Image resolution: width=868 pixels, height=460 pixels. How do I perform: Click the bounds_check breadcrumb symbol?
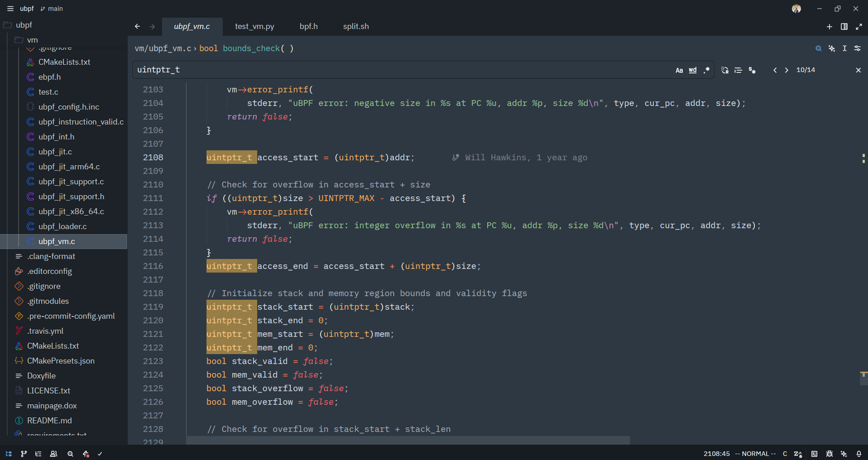252,49
